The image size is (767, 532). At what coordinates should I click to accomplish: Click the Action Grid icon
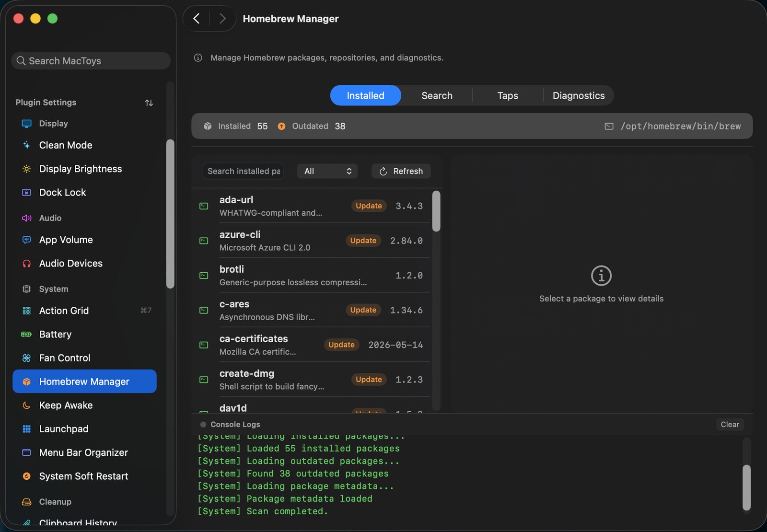click(26, 311)
